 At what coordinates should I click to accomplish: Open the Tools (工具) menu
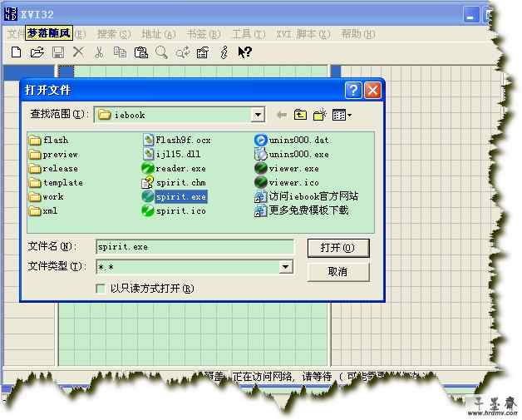tap(249, 34)
